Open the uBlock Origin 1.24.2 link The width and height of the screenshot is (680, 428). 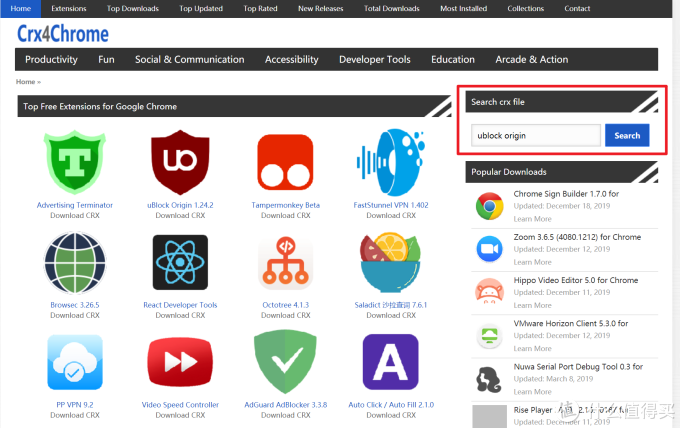(x=180, y=205)
